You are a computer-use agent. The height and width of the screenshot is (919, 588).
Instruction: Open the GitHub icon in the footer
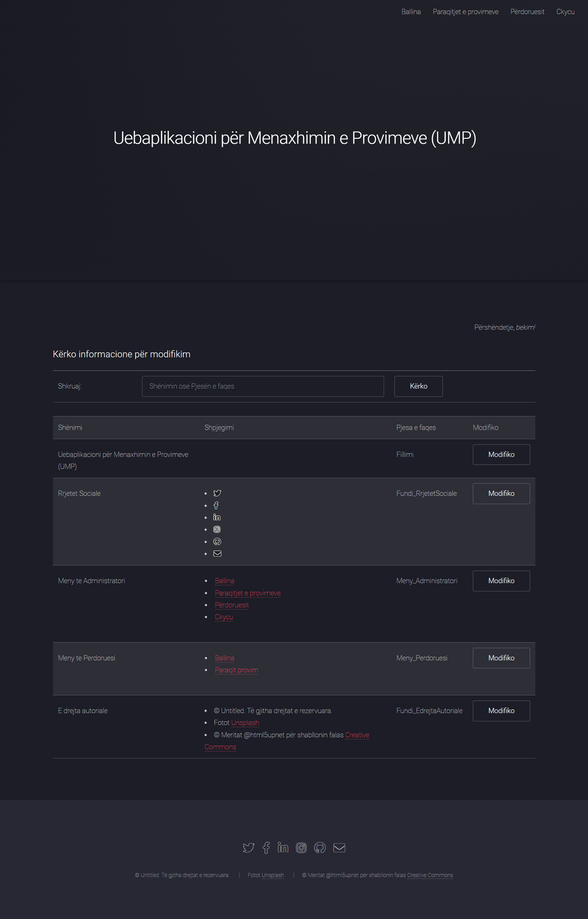(x=320, y=848)
